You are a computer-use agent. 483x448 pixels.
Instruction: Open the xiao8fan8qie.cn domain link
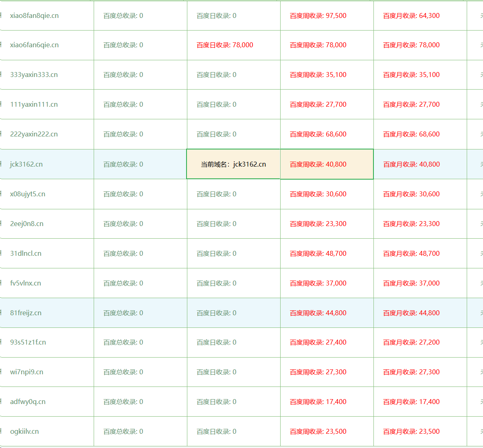coord(34,16)
